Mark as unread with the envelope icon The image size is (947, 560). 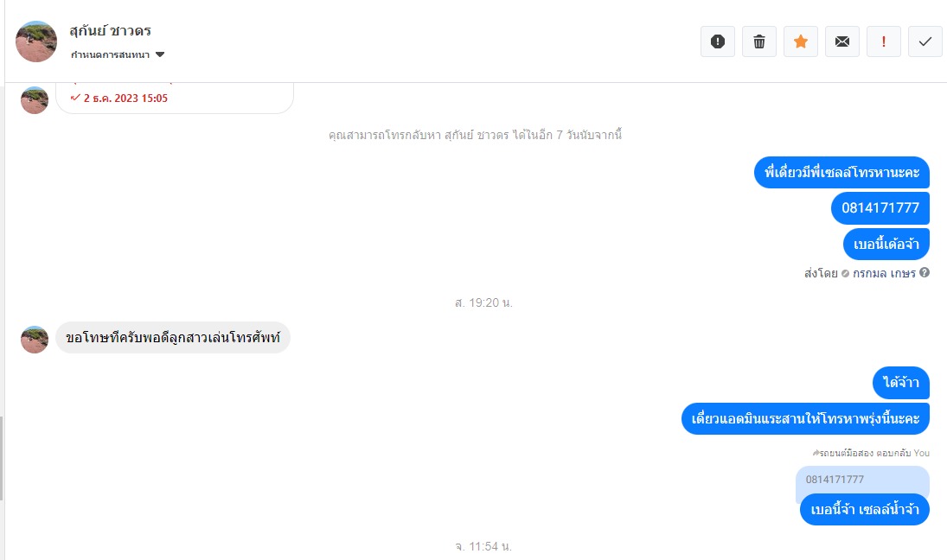tap(841, 41)
